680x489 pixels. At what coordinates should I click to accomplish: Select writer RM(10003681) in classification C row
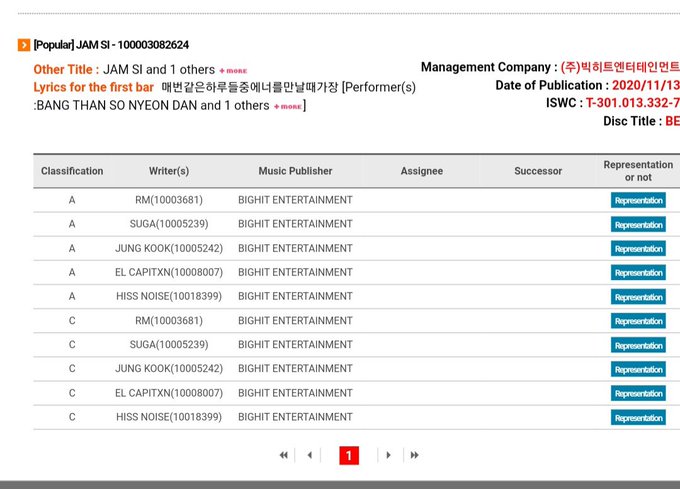[x=169, y=320]
